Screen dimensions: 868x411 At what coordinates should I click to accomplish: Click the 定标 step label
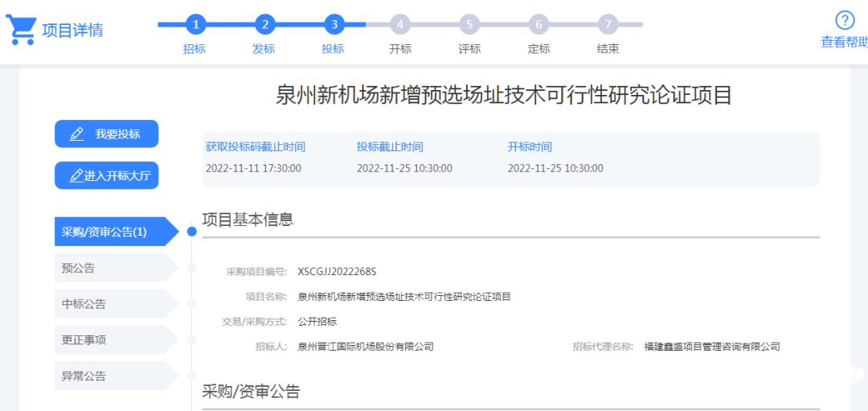point(538,49)
